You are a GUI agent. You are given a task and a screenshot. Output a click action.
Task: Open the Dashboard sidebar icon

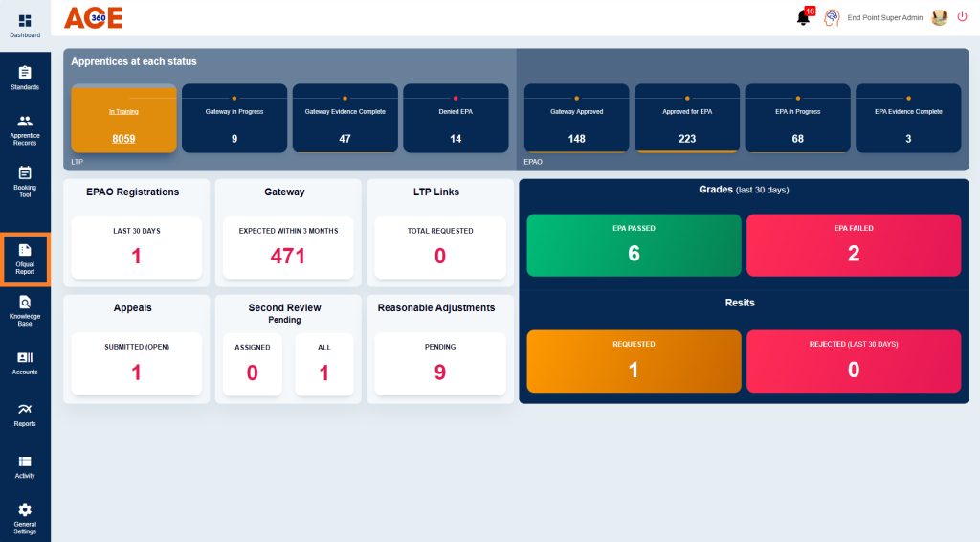[x=25, y=25]
